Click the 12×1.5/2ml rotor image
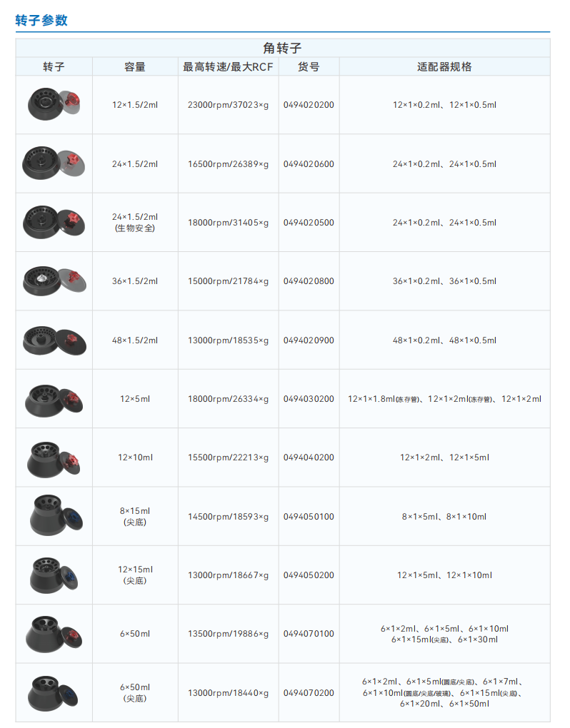This screenshot has height=728, width=570. (54, 104)
